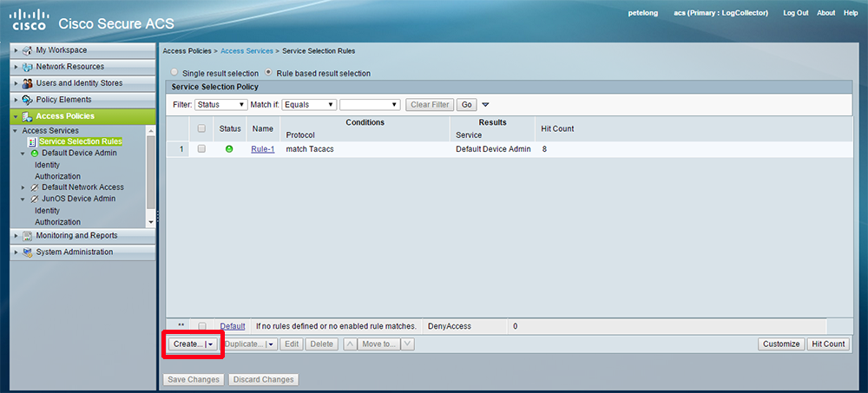Collapse the Default Device Admin node
This screenshot has height=393, width=868.
click(23, 154)
